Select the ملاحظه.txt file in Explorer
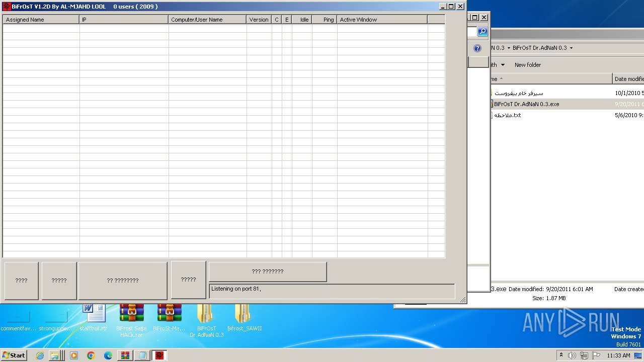The image size is (644, 362). point(507,115)
